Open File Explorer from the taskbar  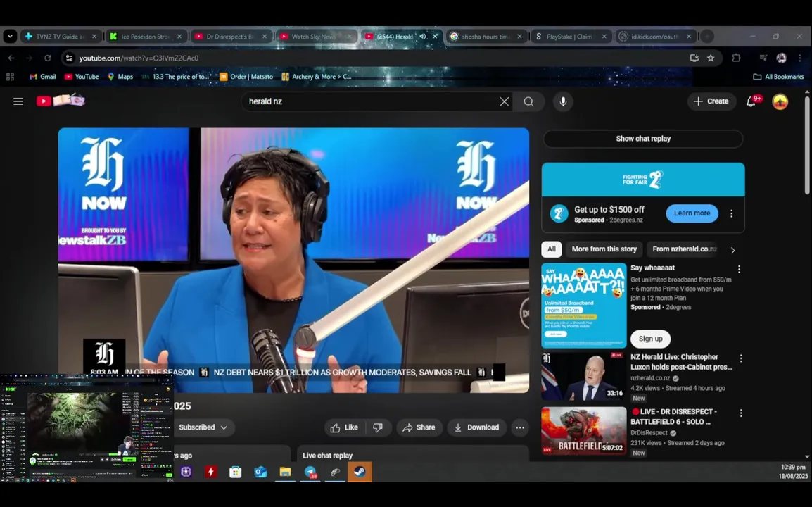tap(286, 472)
